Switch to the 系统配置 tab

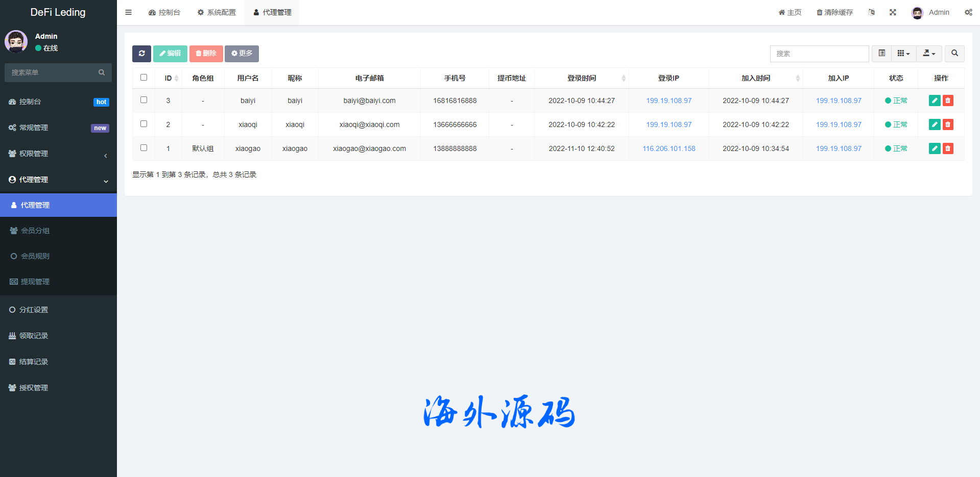pyautogui.click(x=217, y=12)
